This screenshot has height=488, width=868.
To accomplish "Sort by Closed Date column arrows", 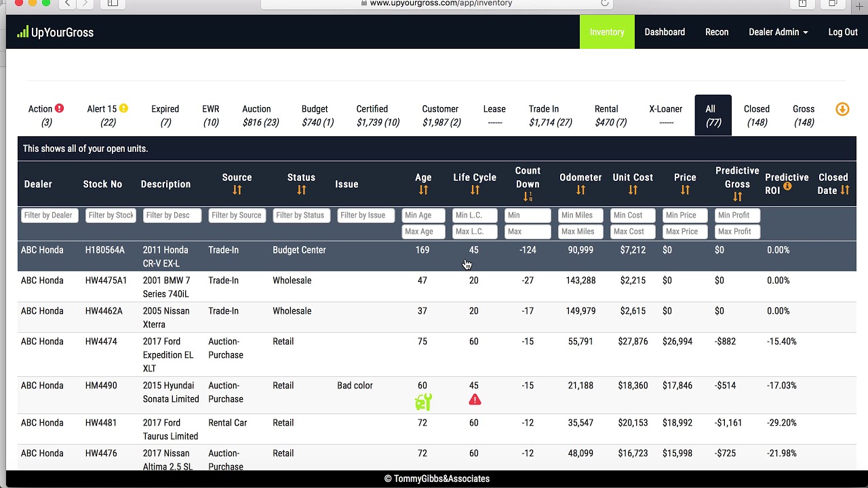I will [845, 190].
